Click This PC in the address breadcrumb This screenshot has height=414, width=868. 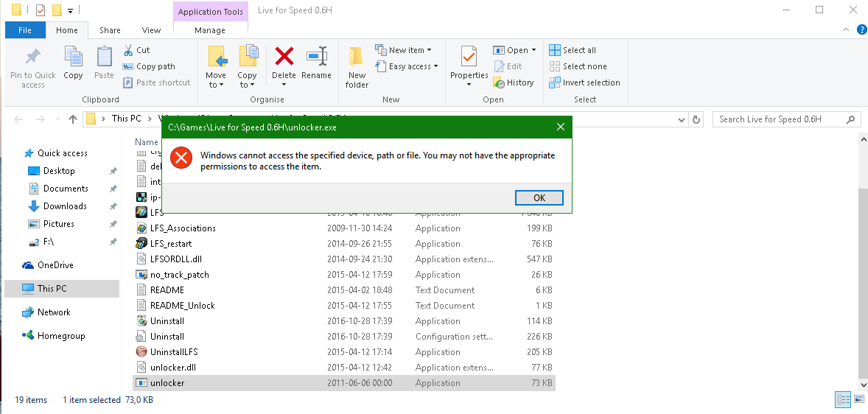coord(126,119)
